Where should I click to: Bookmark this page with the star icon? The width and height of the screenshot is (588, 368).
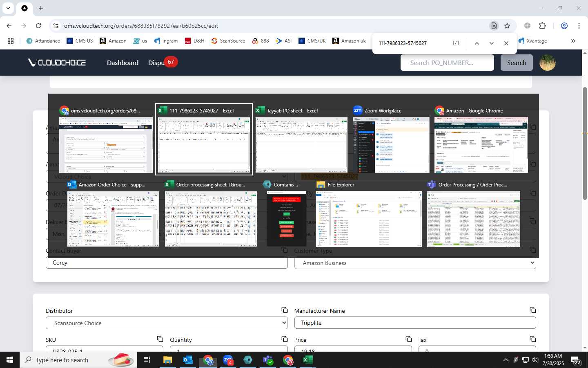(507, 26)
